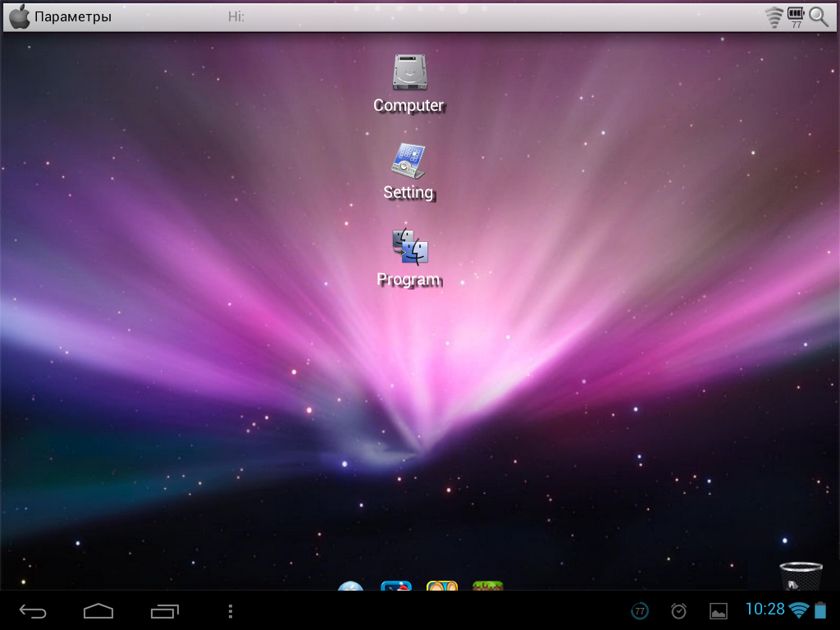Viewport: 840px width, 630px height.
Task: Open the Apple logo menu
Action: pos(20,16)
